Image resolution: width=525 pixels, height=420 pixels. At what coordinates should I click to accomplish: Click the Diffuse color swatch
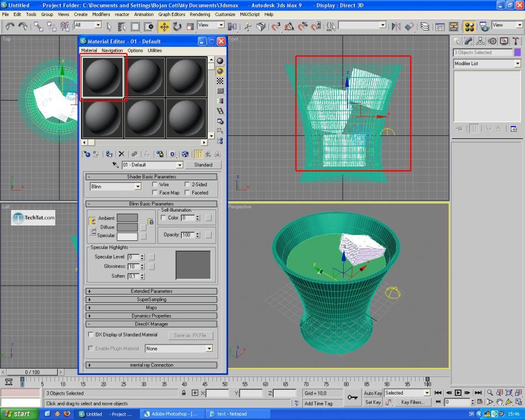[x=127, y=227]
